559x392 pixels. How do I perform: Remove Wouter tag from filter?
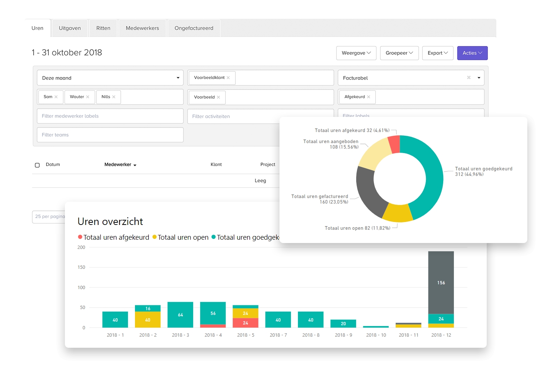(x=88, y=97)
